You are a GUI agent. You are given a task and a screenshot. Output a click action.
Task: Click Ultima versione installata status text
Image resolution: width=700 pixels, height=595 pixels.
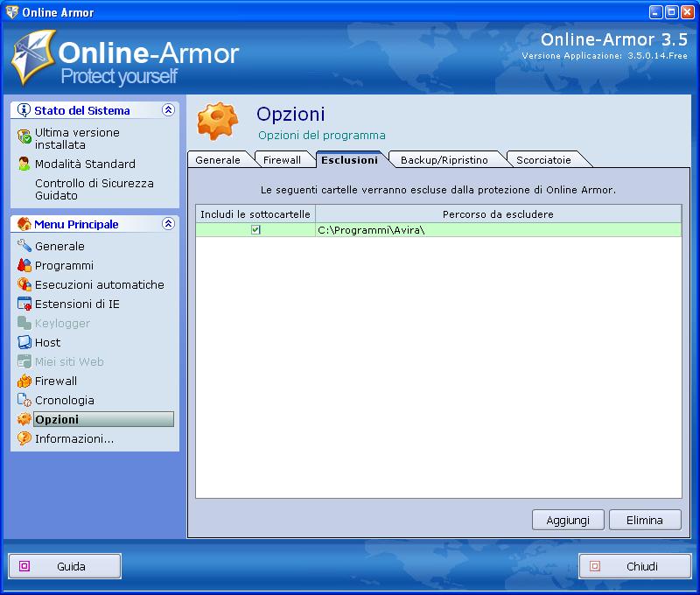pos(77,138)
